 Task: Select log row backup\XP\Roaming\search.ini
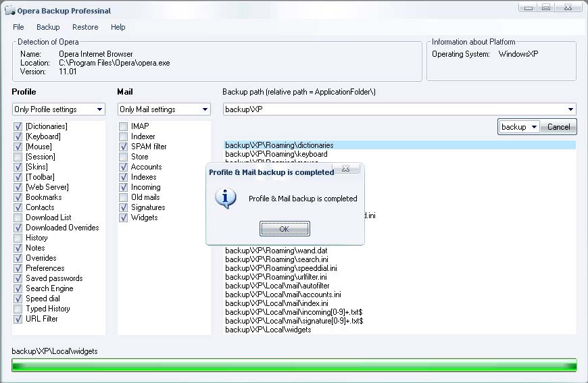pos(399,259)
